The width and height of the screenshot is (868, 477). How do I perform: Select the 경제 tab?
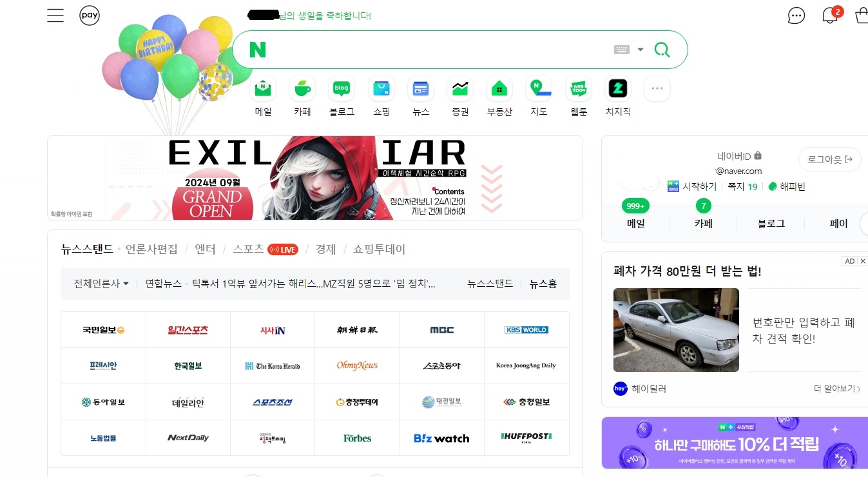click(325, 249)
